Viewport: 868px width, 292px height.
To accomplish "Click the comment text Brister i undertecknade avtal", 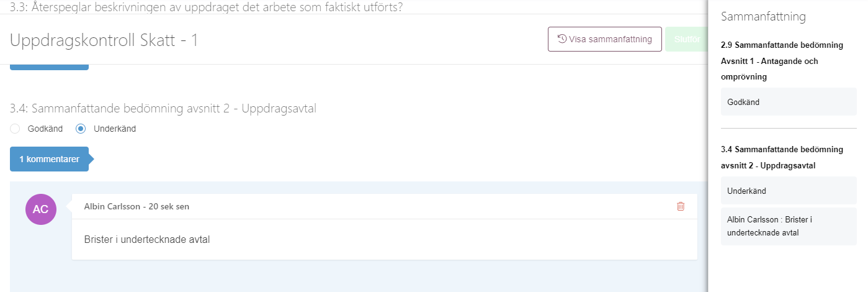I will click(147, 239).
